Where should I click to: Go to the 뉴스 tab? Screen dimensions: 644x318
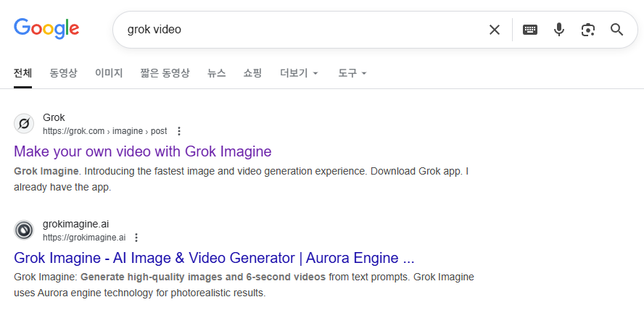[x=216, y=73]
